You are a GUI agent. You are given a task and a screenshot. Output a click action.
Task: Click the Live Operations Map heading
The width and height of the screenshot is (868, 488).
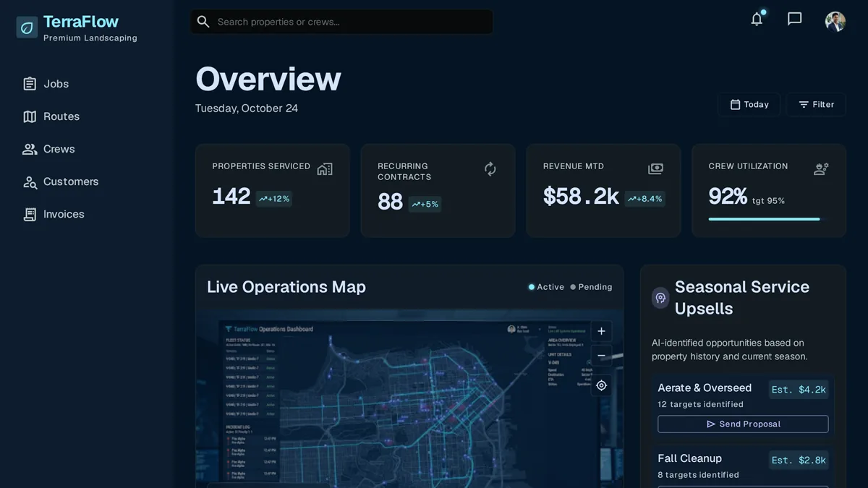pos(286,287)
